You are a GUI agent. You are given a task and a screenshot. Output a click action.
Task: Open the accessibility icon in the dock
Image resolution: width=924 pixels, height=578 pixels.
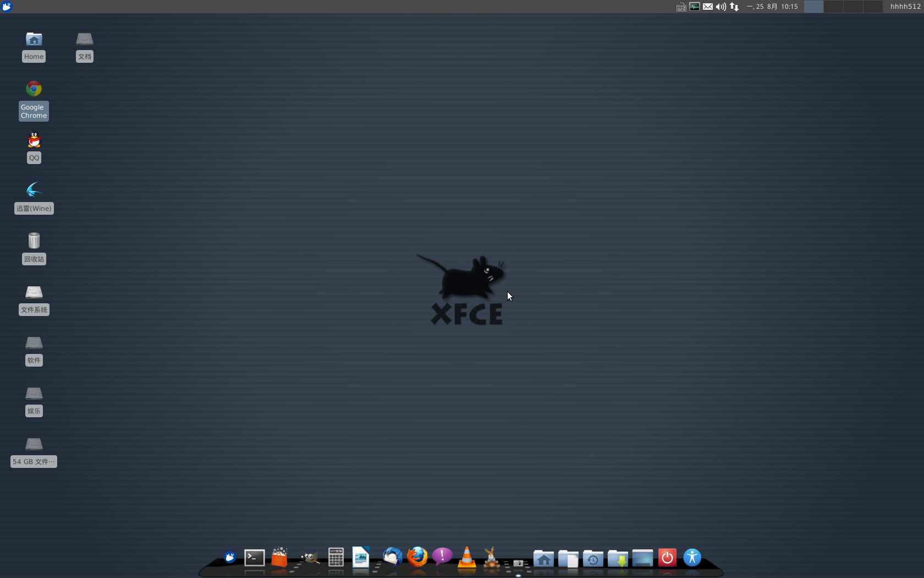(x=692, y=558)
